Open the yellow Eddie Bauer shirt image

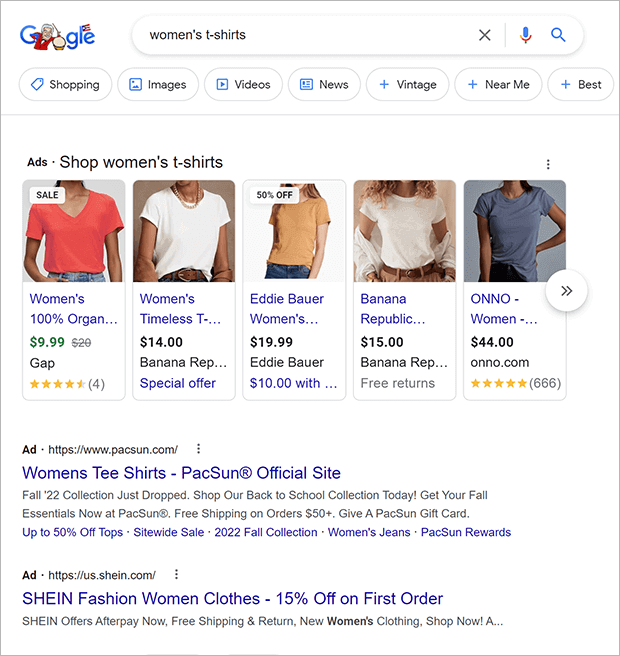294,231
